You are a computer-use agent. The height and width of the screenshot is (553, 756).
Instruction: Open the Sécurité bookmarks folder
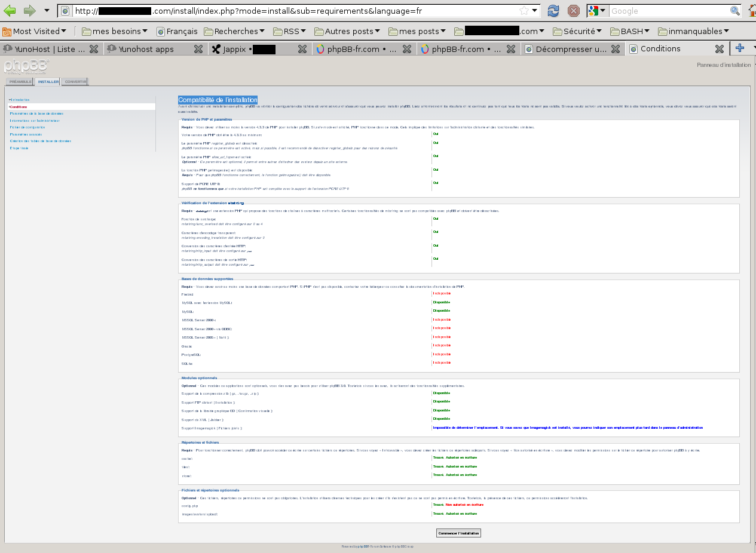(578, 31)
